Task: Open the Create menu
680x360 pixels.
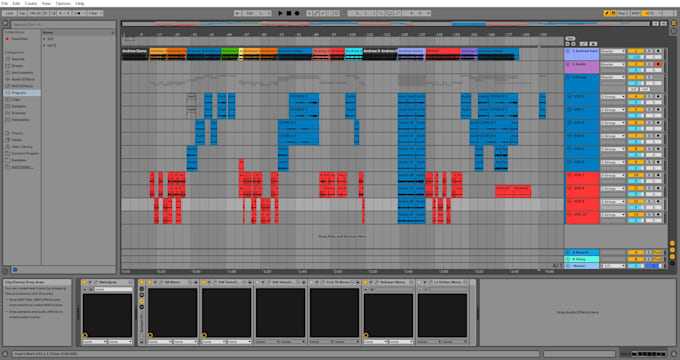Action: point(31,3)
